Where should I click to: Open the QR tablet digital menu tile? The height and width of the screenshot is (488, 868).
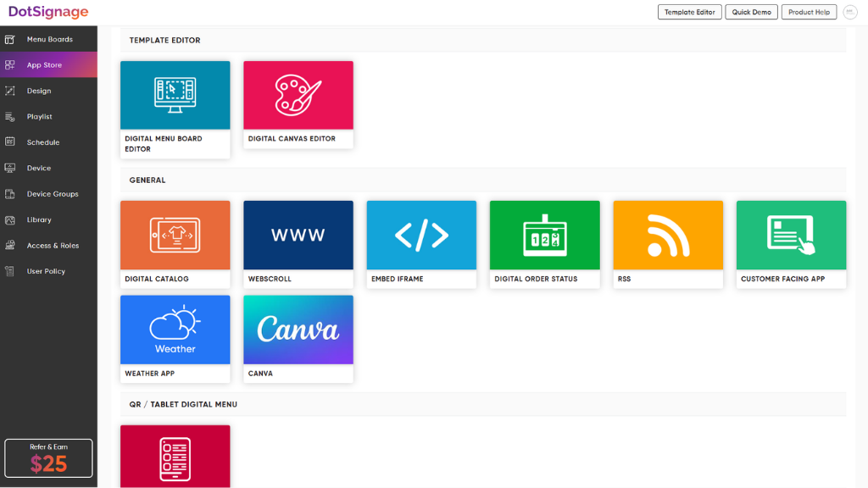coord(175,457)
